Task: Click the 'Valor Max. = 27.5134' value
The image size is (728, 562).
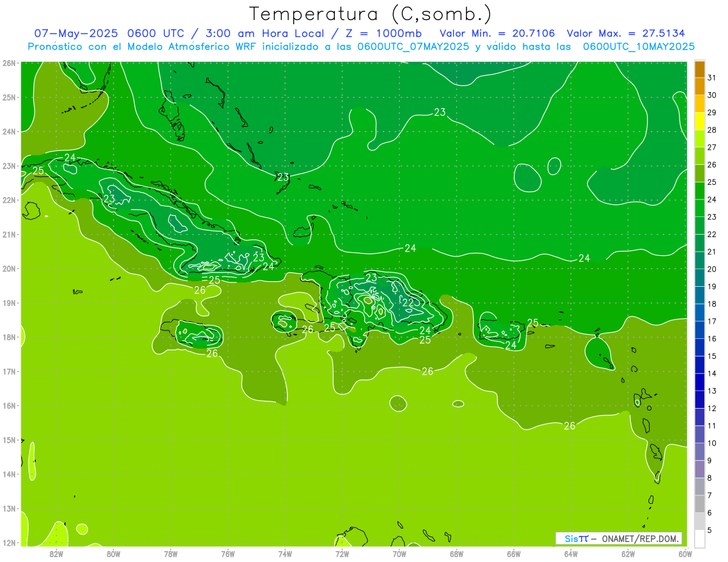Action: click(x=625, y=33)
